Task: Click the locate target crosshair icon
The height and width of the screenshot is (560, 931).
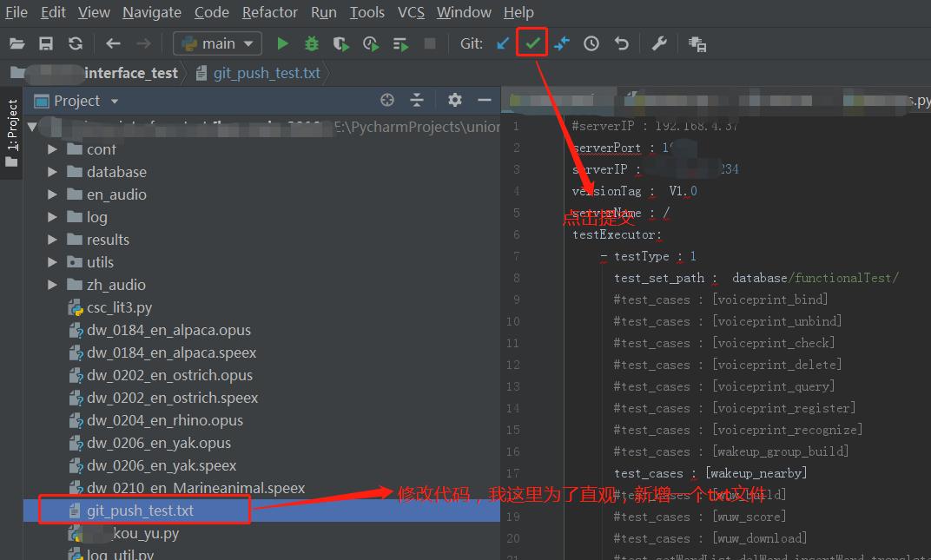Action: click(387, 101)
